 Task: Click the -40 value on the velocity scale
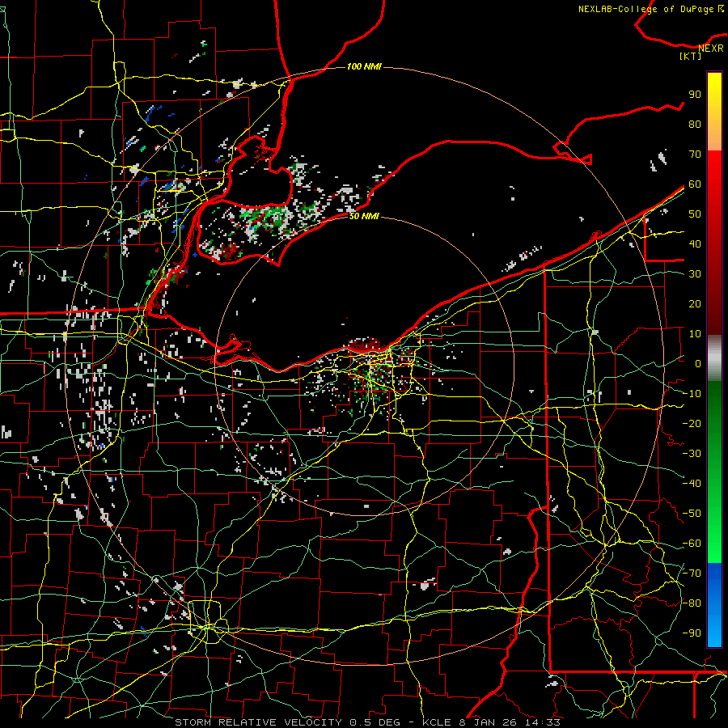(x=692, y=484)
